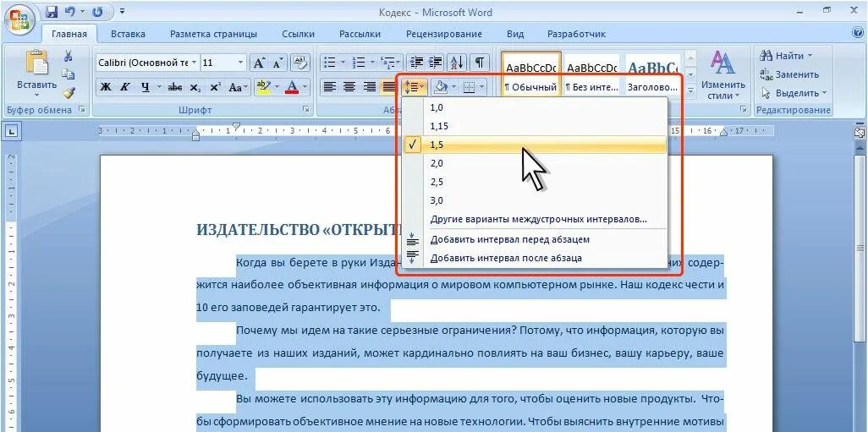Open Изменить стили change styles

723,76
